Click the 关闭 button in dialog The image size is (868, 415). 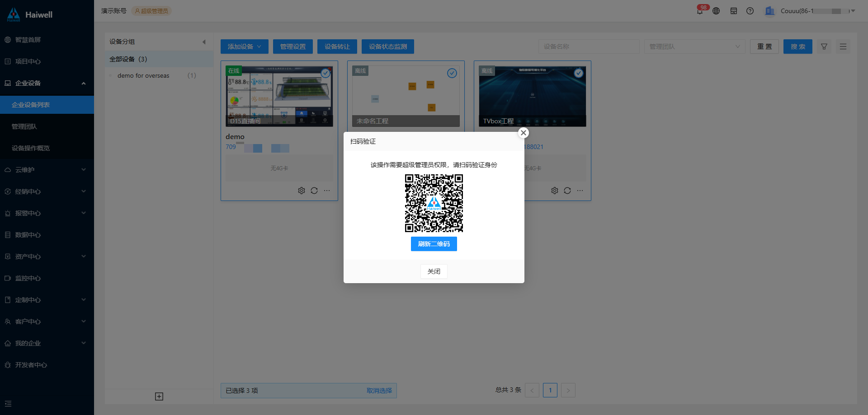click(x=434, y=271)
